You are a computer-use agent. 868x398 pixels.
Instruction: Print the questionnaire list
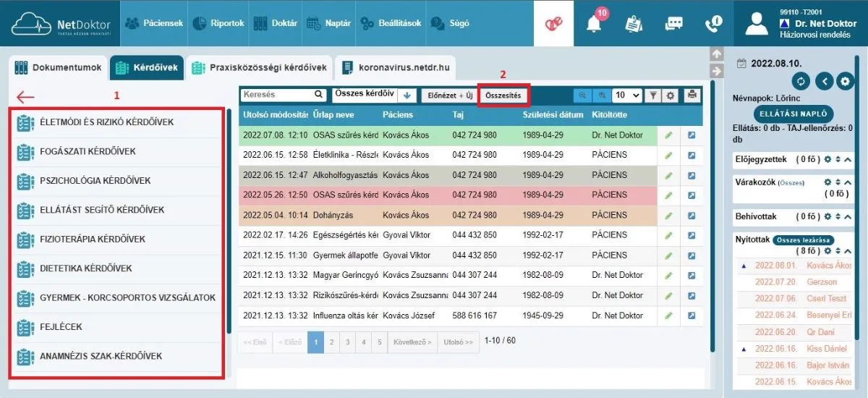click(692, 95)
